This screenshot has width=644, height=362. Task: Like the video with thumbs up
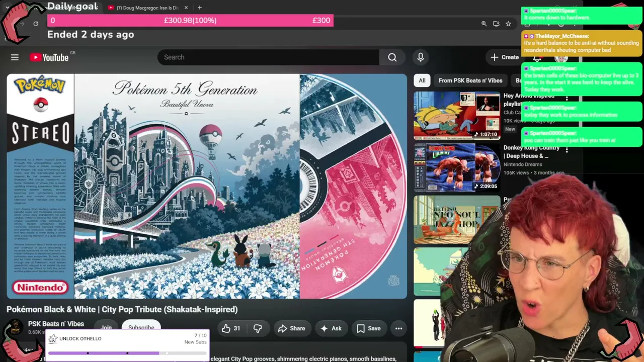[x=232, y=328]
